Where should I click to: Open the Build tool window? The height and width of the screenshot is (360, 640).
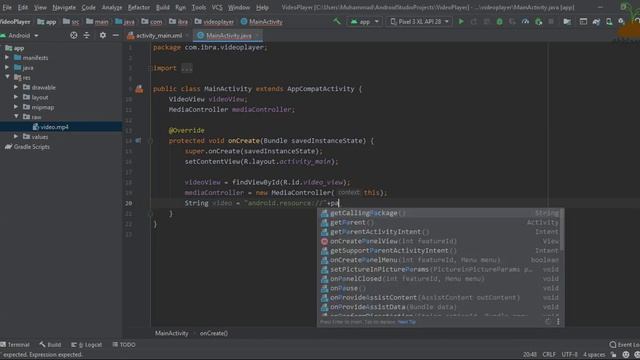coord(50,344)
